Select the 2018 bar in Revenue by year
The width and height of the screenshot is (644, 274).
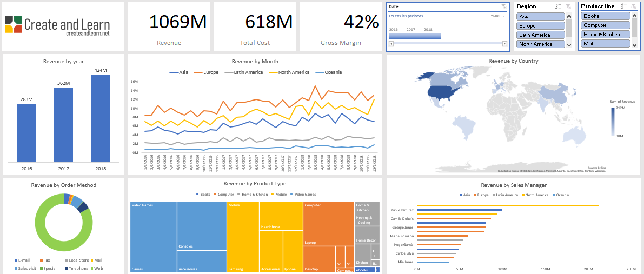(x=100, y=118)
